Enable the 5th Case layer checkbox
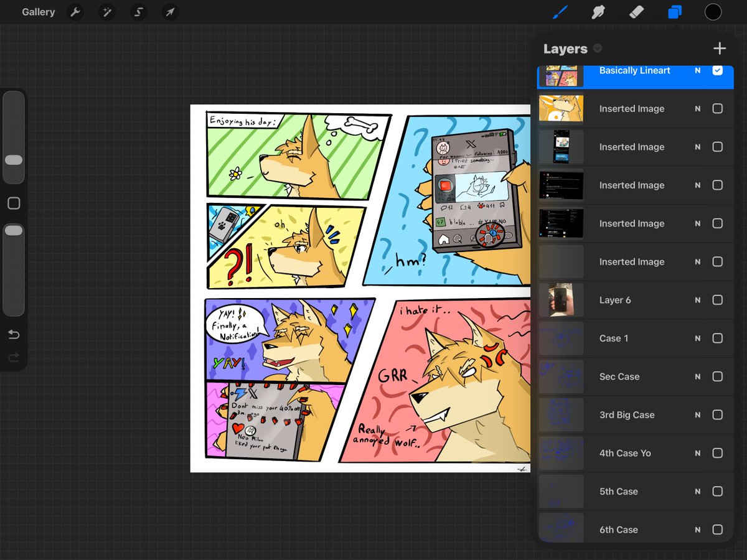The height and width of the screenshot is (560, 747). click(x=718, y=492)
